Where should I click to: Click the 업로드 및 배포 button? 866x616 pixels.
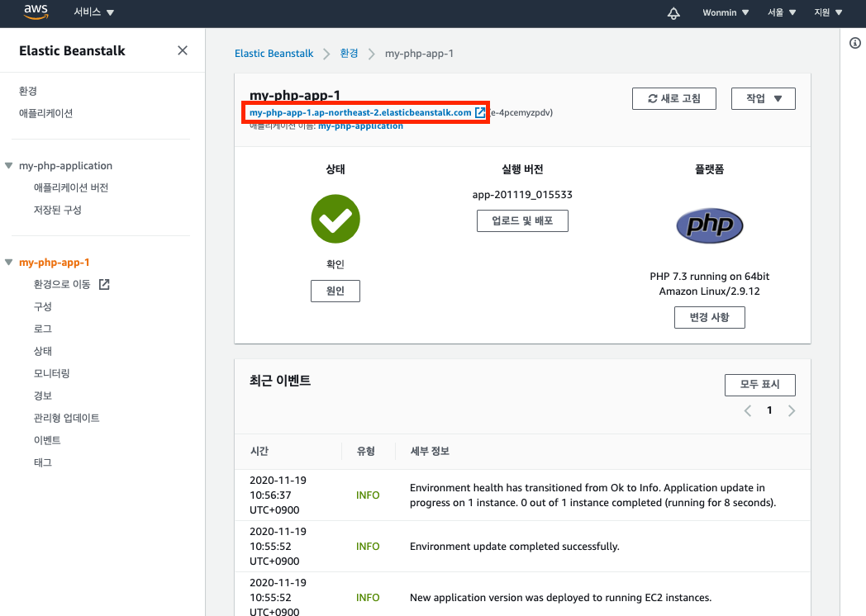click(522, 220)
